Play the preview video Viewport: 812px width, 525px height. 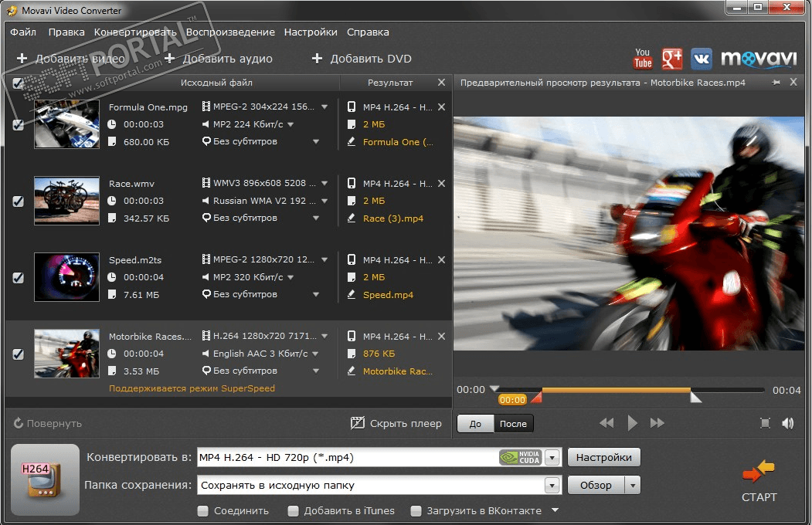pos(632,423)
